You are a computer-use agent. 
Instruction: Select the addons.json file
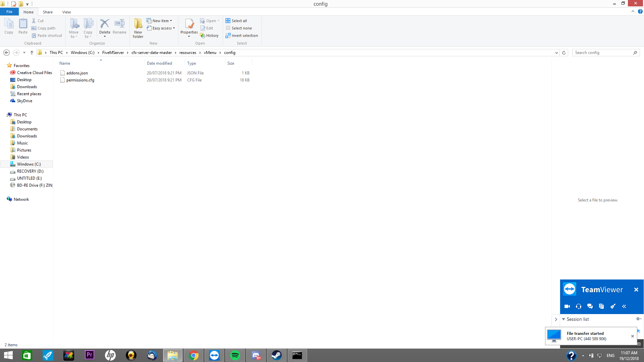77,73
